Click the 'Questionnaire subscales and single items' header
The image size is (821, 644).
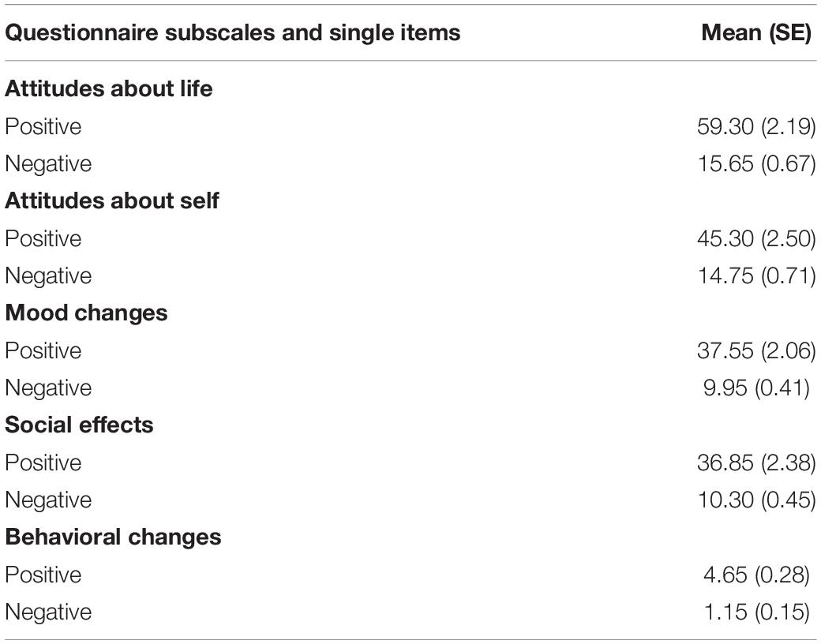pyautogui.click(x=232, y=33)
